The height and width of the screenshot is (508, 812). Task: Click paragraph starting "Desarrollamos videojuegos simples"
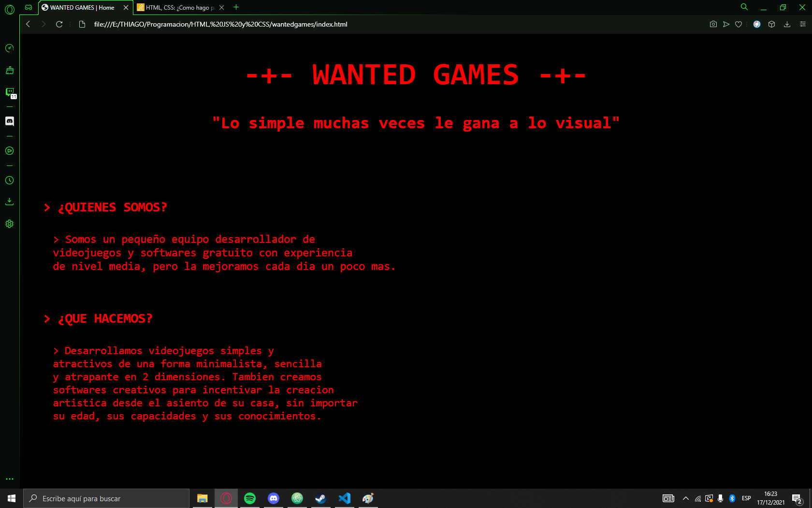(205, 383)
